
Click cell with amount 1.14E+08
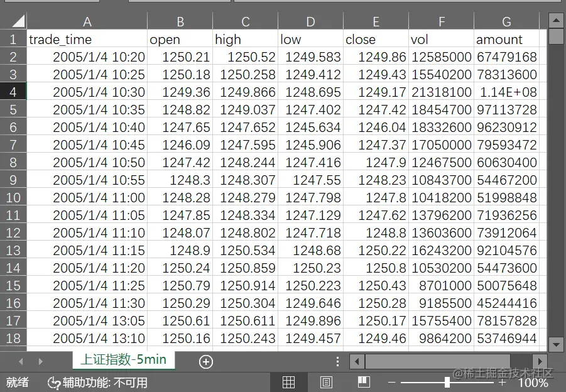tap(507, 92)
